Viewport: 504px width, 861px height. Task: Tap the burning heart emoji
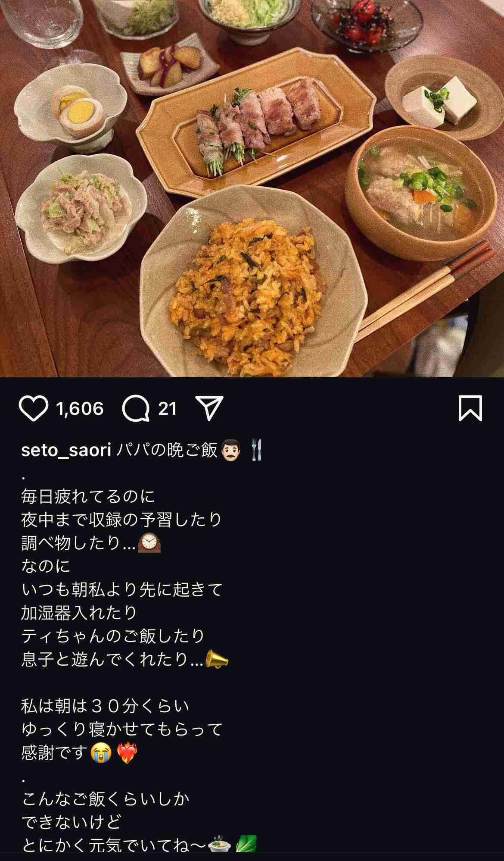[x=127, y=752]
